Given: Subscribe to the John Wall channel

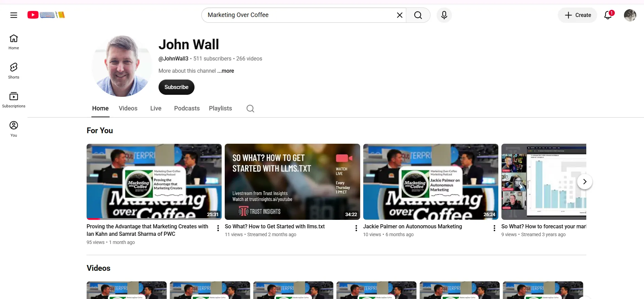Looking at the screenshot, I should (x=177, y=87).
